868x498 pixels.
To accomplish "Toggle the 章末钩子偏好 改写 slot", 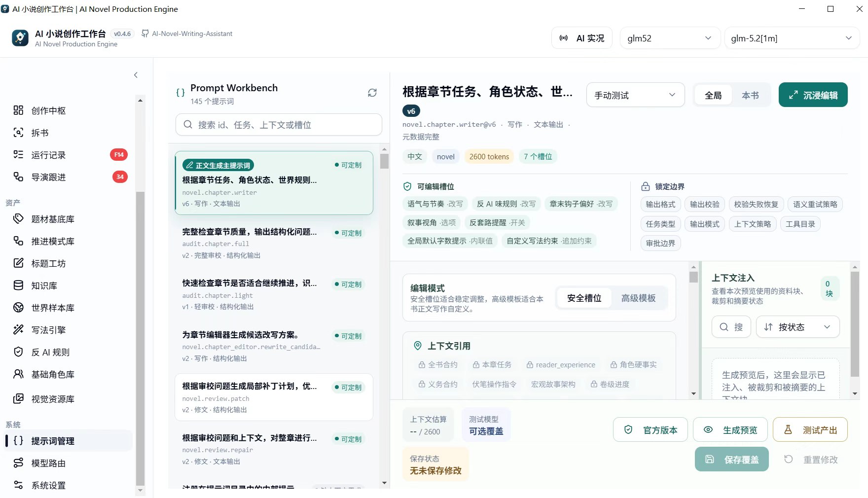I will click(x=581, y=204).
